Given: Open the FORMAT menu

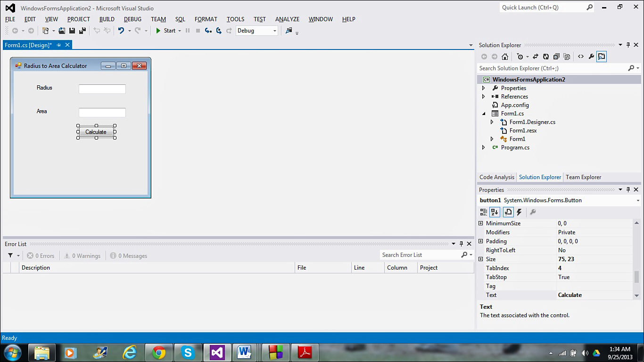Looking at the screenshot, I should point(206,19).
